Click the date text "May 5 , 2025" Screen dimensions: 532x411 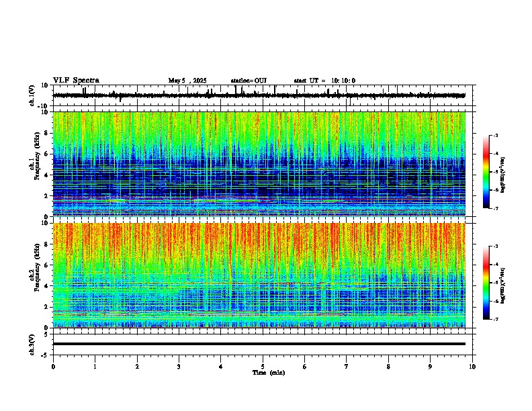(187, 81)
